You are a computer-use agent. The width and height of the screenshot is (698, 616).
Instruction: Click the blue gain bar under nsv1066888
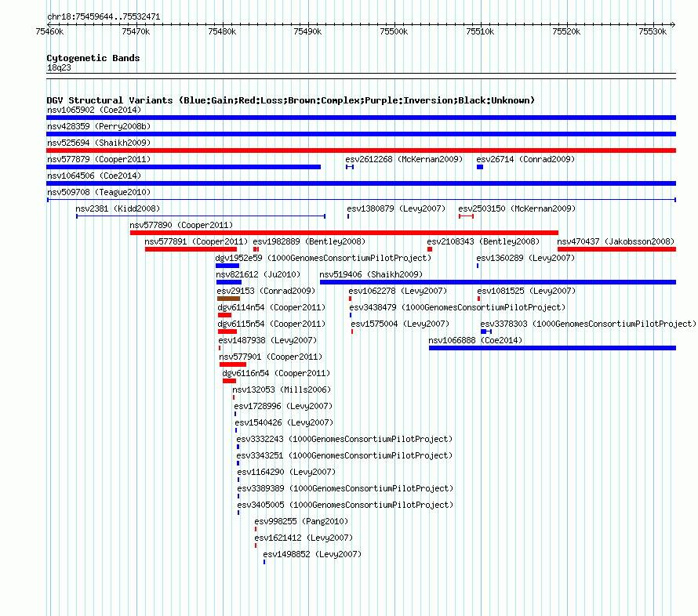click(552, 348)
